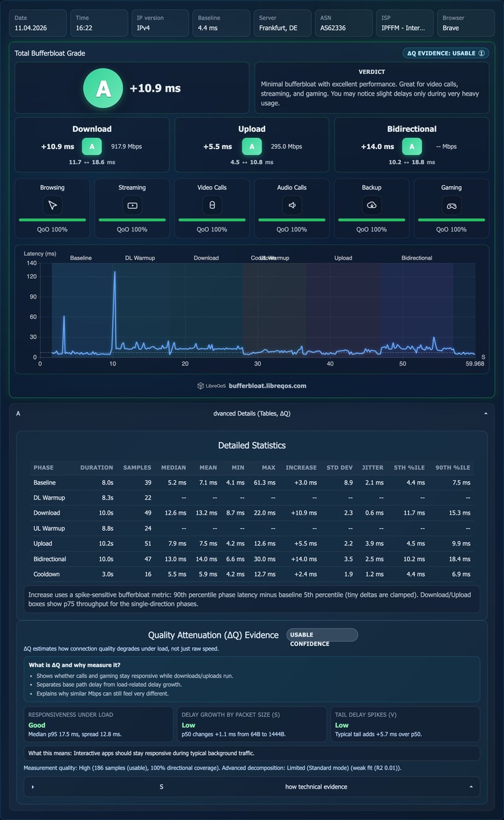Click the info icon in the ΔQ Evidence badge
Viewport: 504px width, 820px height.
coord(481,53)
